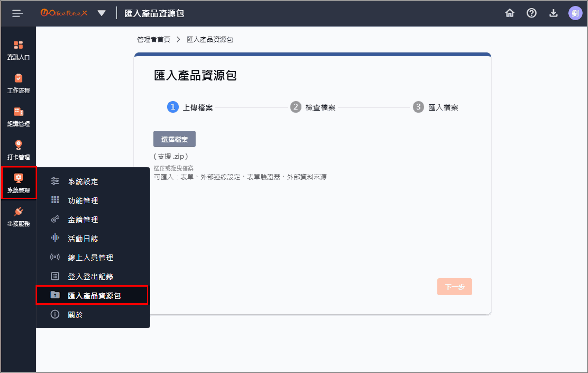The height and width of the screenshot is (373, 588).
Task: Go to 管理者首頁 breadcrumb link
Action: (x=154, y=40)
